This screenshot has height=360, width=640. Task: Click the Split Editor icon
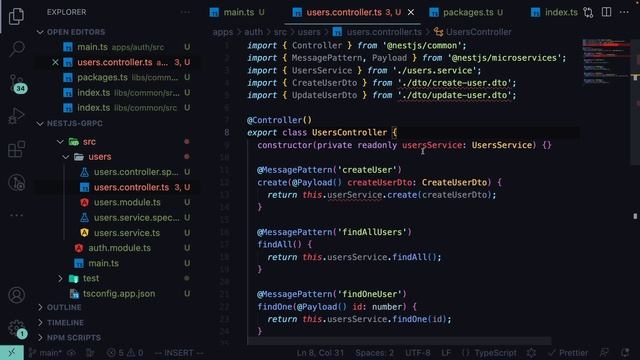[607, 12]
